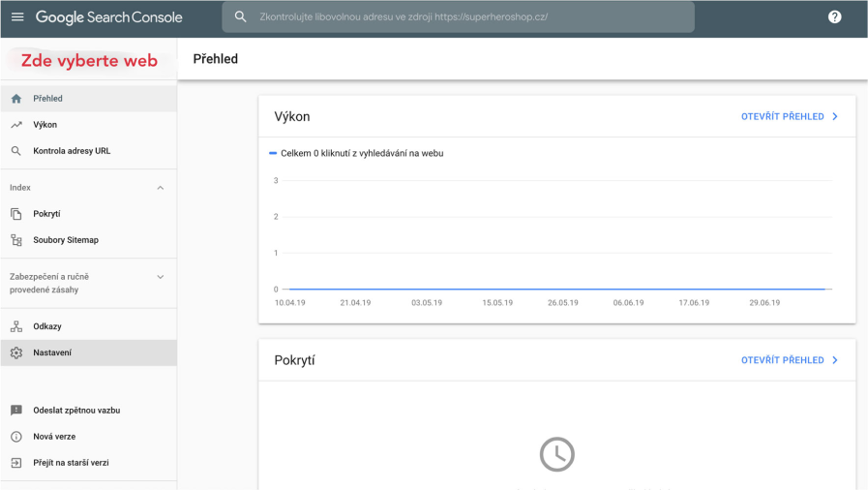Select Přehled in the sidebar

(x=89, y=99)
